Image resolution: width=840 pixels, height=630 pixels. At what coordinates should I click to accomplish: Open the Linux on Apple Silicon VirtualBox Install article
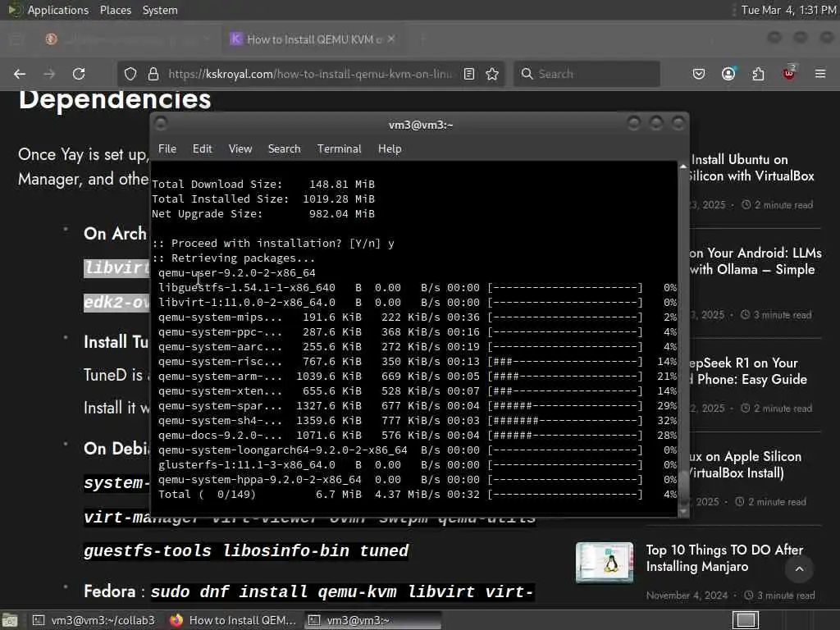746,464
